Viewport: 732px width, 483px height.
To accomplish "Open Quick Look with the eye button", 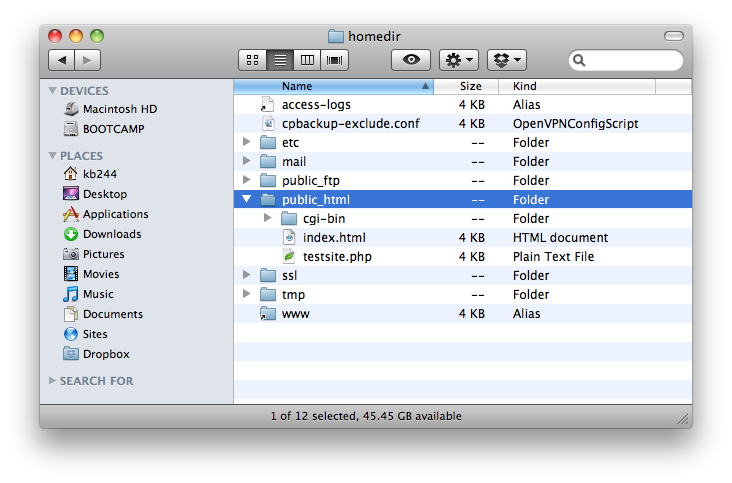I will click(411, 60).
